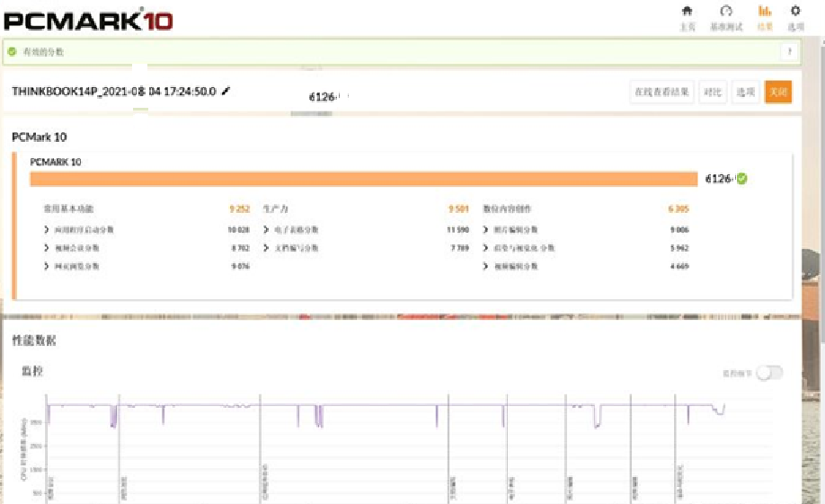Click the green valid score check icon in banner
The width and height of the screenshot is (825, 504).
[12, 51]
